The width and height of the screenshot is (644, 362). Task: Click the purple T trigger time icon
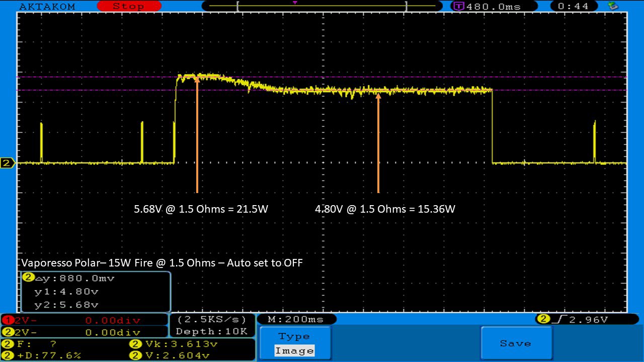coord(458,7)
